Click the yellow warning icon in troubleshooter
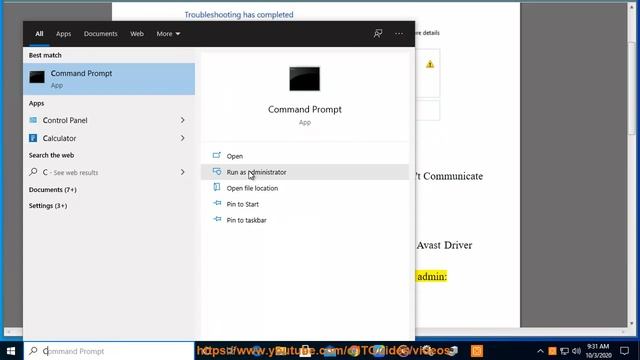The image size is (640, 360). [x=430, y=64]
